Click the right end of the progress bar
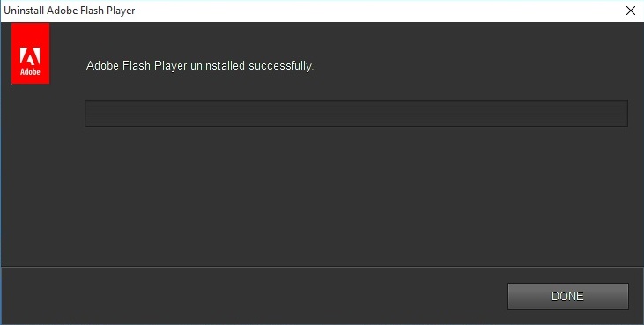The height and width of the screenshot is (325, 644). [624, 113]
